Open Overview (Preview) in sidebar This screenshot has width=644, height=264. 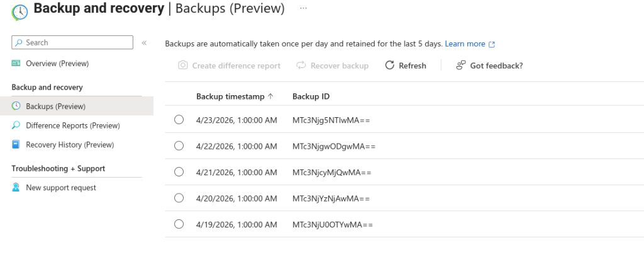[x=57, y=64]
